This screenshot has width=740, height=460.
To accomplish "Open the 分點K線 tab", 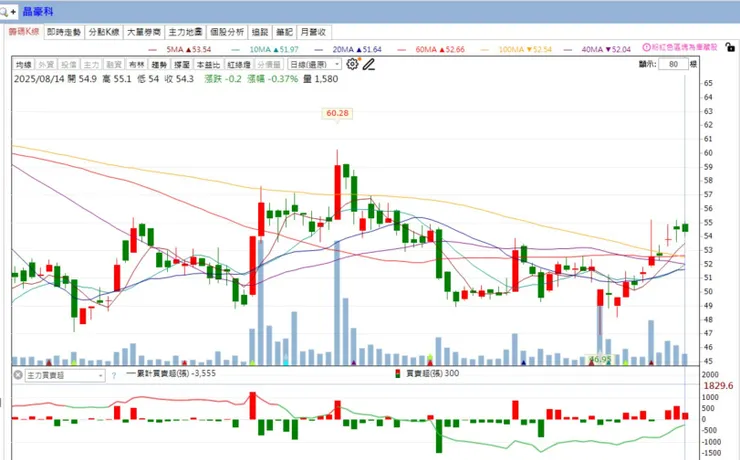I will tap(104, 32).
